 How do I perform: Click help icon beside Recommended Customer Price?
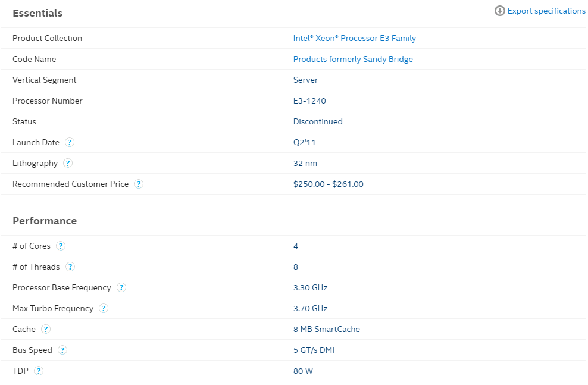(x=139, y=184)
